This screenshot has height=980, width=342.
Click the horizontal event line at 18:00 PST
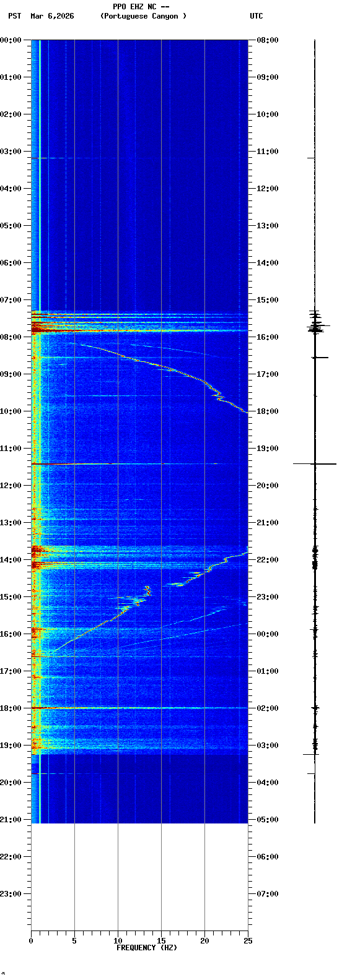(139, 708)
